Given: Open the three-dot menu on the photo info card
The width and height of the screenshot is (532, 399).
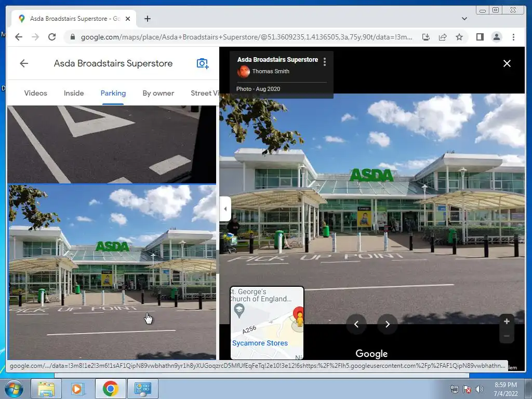Looking at the screenshot, I should coord(325,62).
